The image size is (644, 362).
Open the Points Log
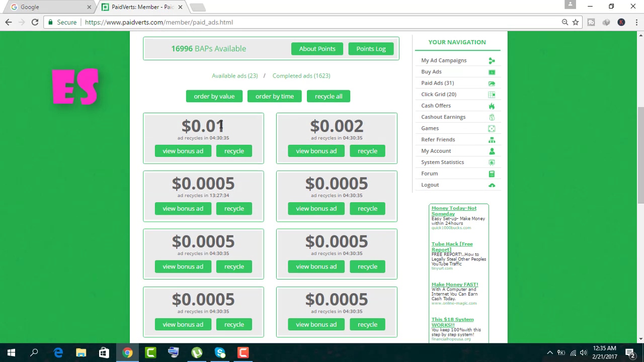point(371,49)
